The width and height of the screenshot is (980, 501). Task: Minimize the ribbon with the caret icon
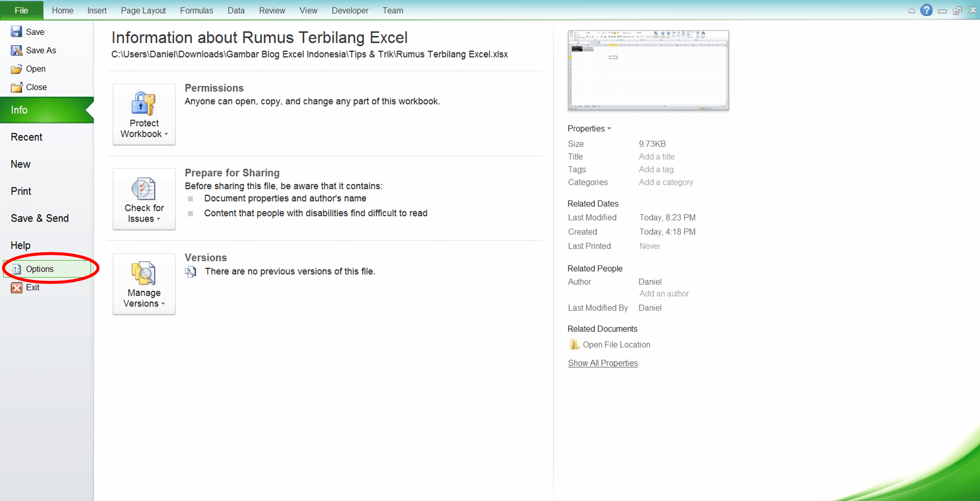(x=911, y=11)
